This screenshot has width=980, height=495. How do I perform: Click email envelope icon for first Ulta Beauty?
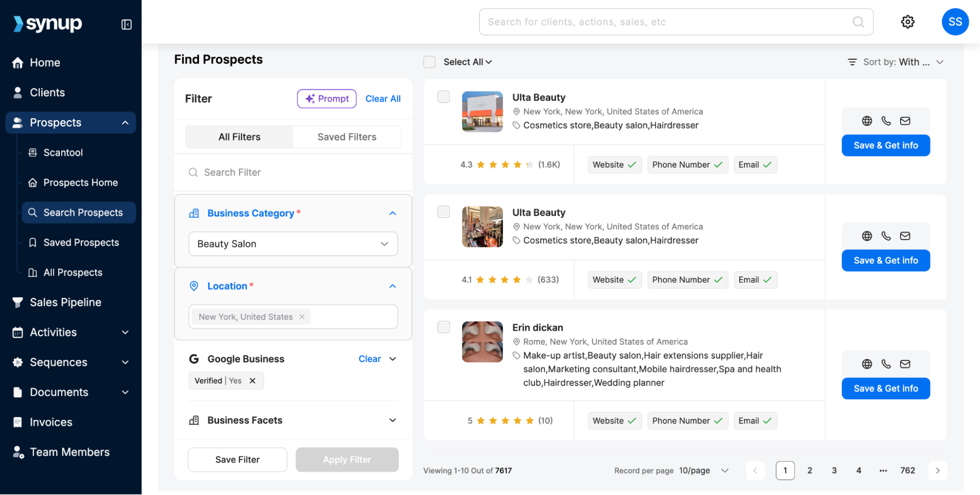[905, 121]
